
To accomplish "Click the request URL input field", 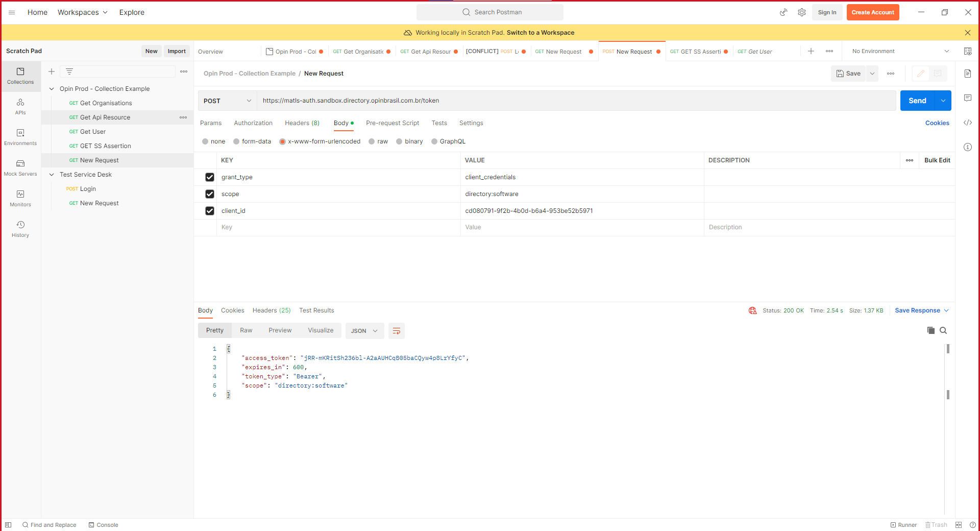I will coord(576,101).
